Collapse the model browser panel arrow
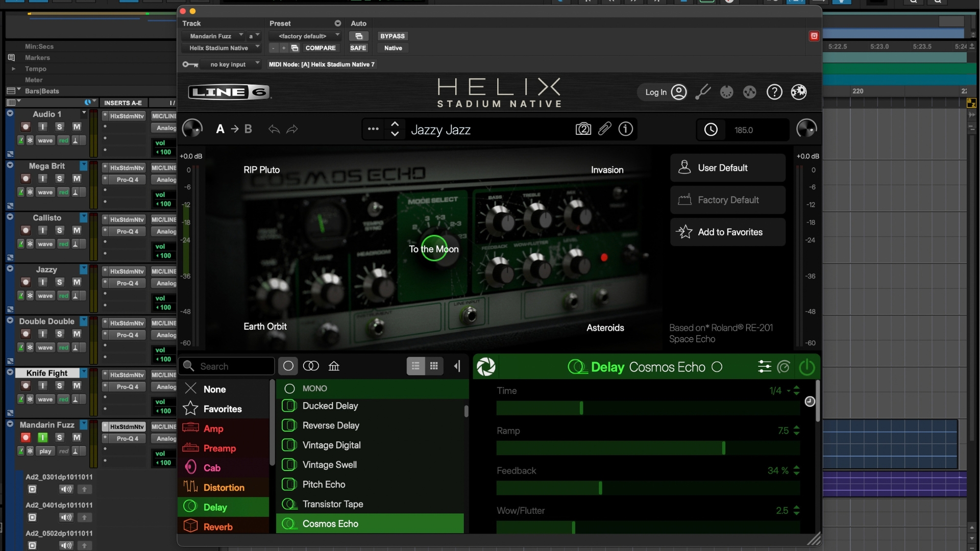 (x=457, y=366)
